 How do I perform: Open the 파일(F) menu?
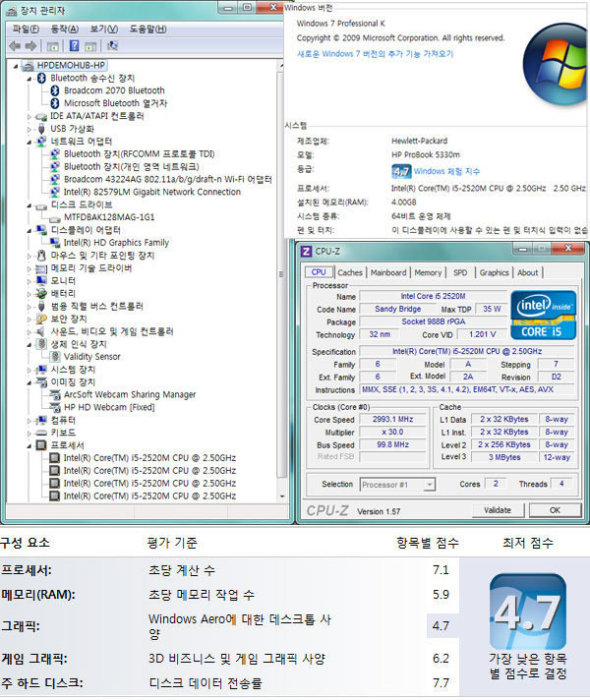(x=26, y=29)
